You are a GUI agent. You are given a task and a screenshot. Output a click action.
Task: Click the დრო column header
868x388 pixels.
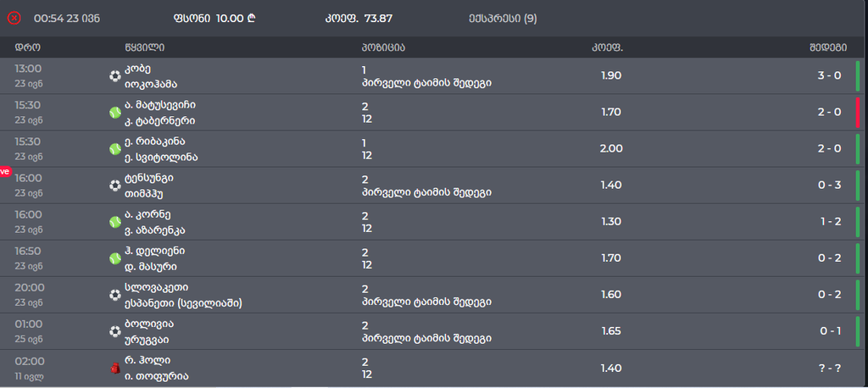(28, 47)
